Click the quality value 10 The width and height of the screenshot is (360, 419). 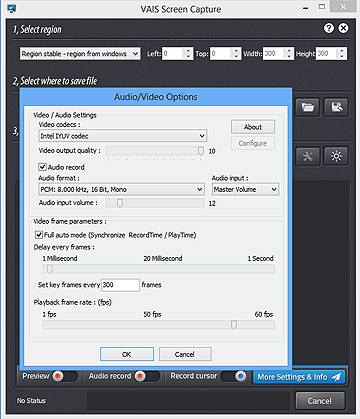click(212, 151)
